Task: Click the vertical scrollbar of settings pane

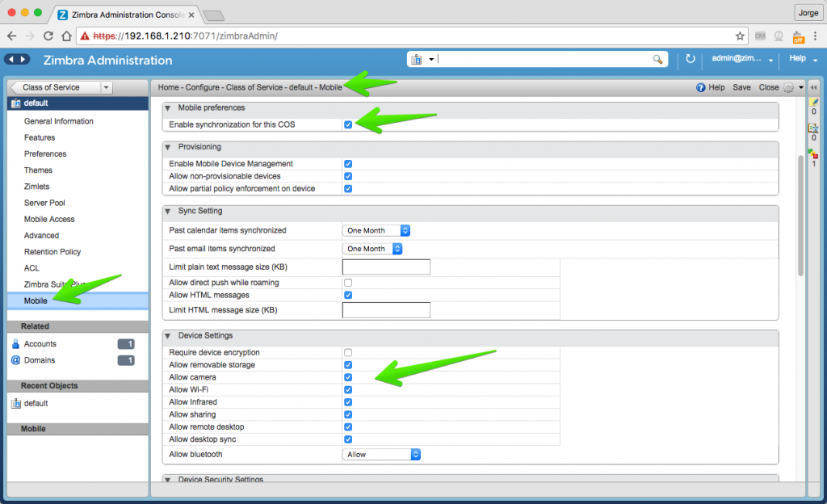Action: 800,215
